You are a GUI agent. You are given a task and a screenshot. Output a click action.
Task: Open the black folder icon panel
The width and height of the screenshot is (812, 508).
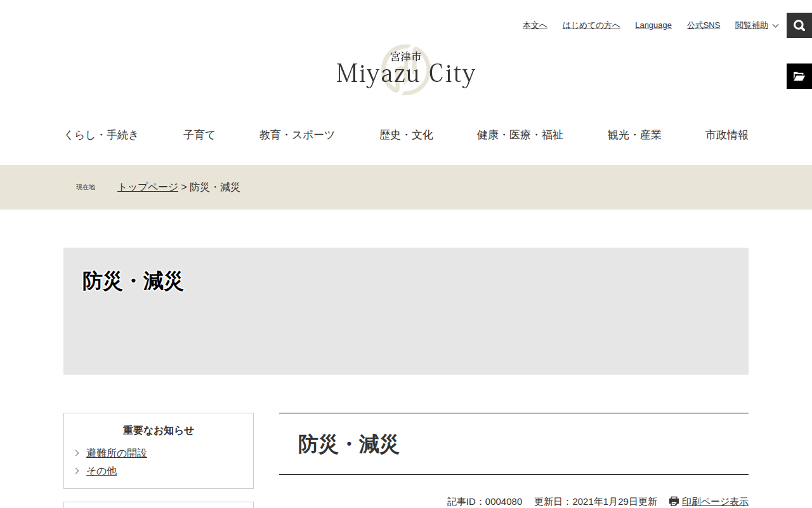799,76
